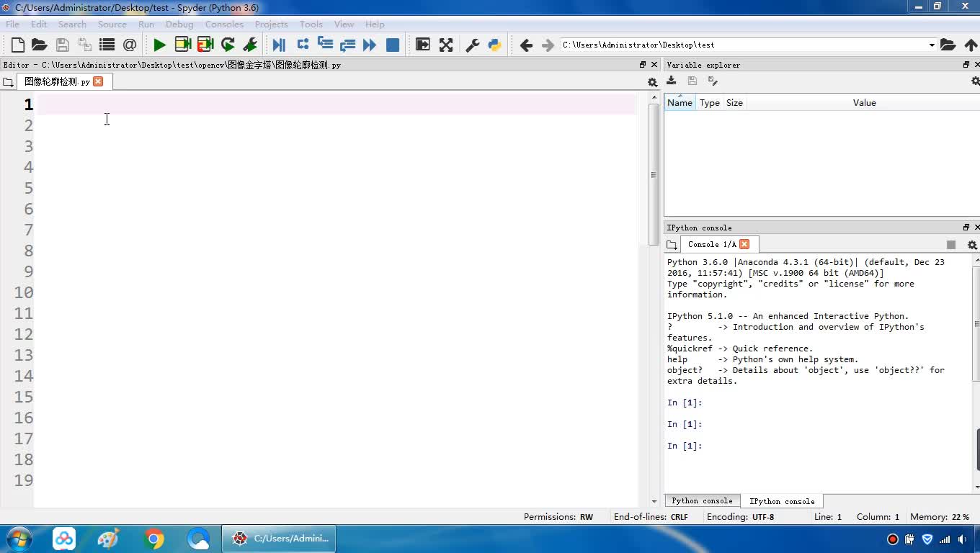Start debugging with the Debug file icon

click(x=279, y=45)
